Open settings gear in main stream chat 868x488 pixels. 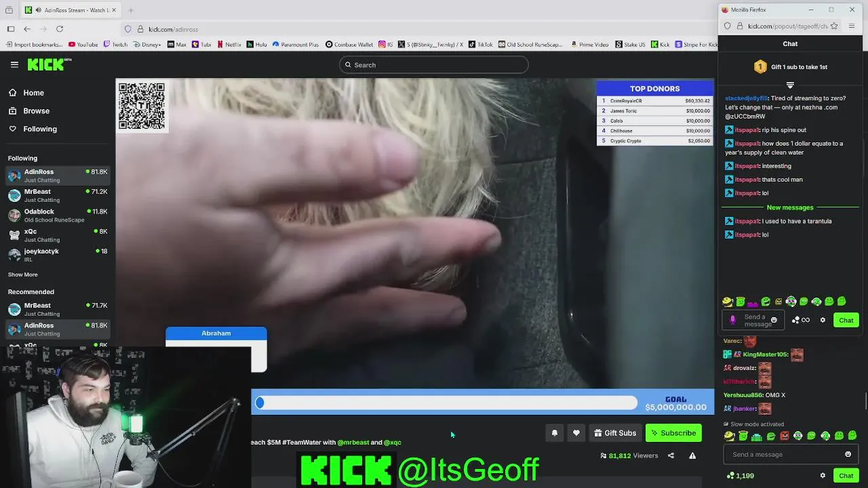[x=823, y=476]
